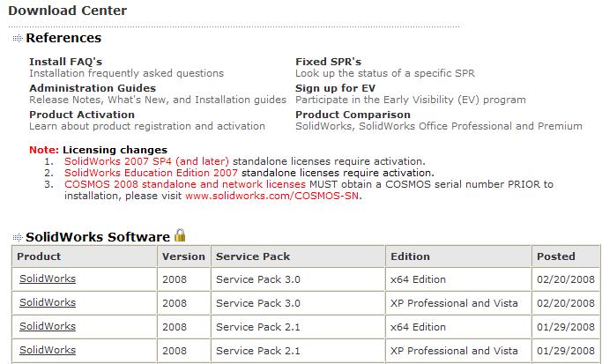Click the padlock icon beside SolidWorks Software
This screenshot has width=602, height=364.
click(x=180, y=235)
